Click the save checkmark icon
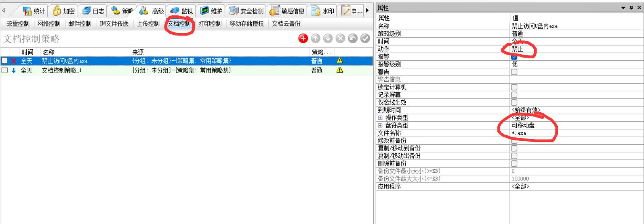 365,38
